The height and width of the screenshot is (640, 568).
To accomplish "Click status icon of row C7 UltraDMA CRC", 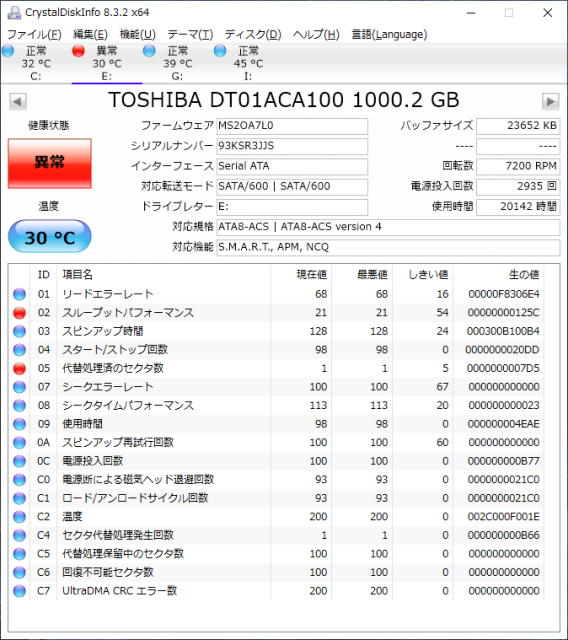I will [x=19, y=591].
